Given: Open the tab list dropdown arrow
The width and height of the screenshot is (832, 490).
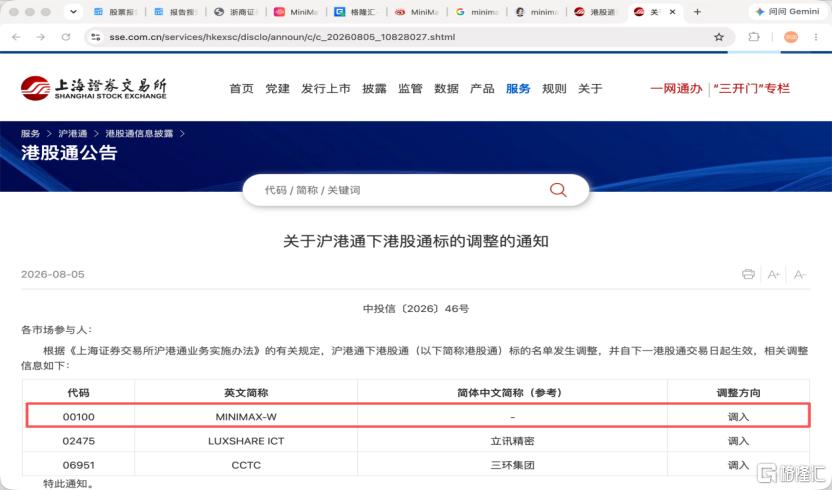Looking at the screenshot, I should [73, 12].
